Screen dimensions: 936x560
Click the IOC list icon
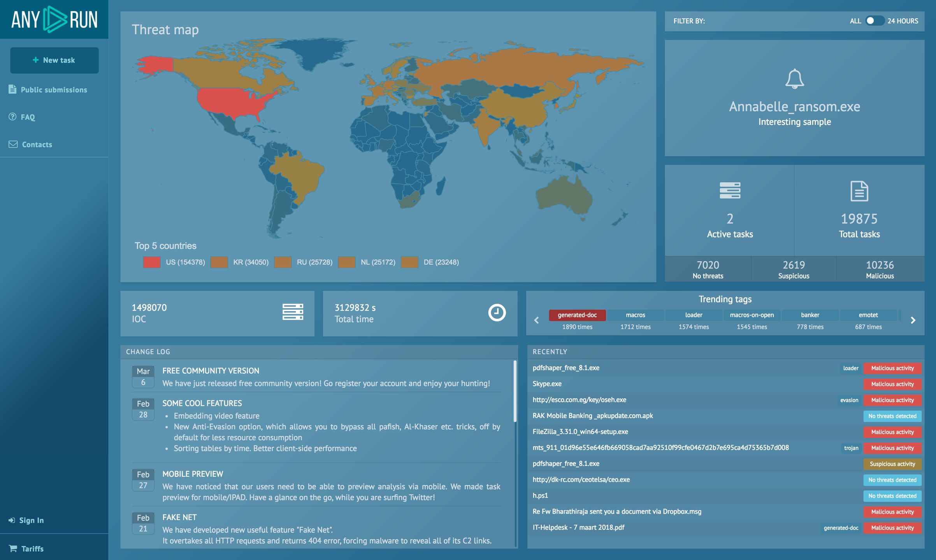point(293,312)
